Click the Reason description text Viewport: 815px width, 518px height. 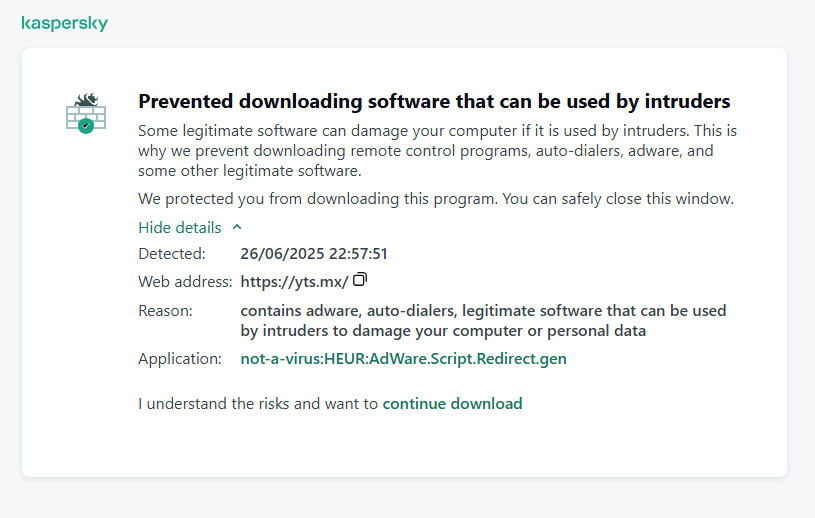coord(483,321)
